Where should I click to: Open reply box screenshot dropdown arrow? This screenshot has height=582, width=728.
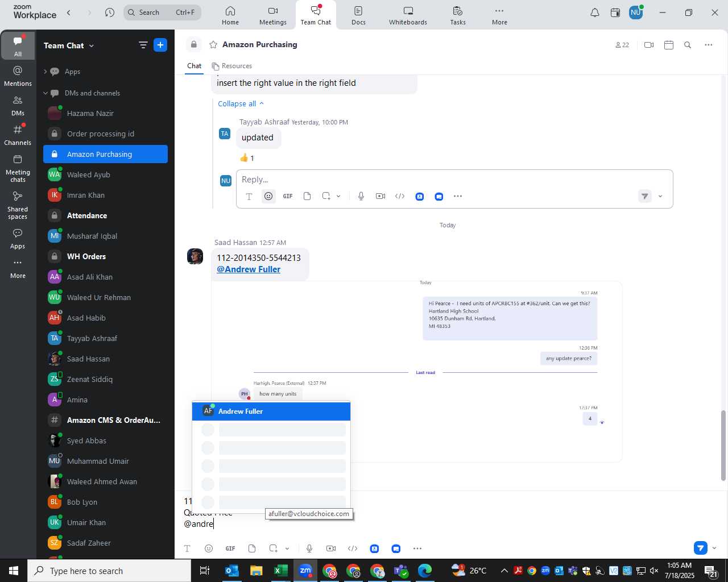338,196
